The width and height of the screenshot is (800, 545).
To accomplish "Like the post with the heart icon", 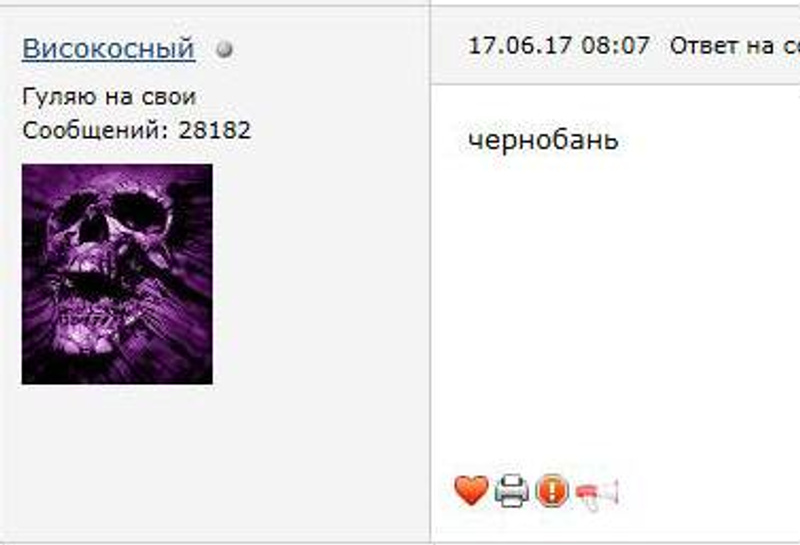I will 471,490.
